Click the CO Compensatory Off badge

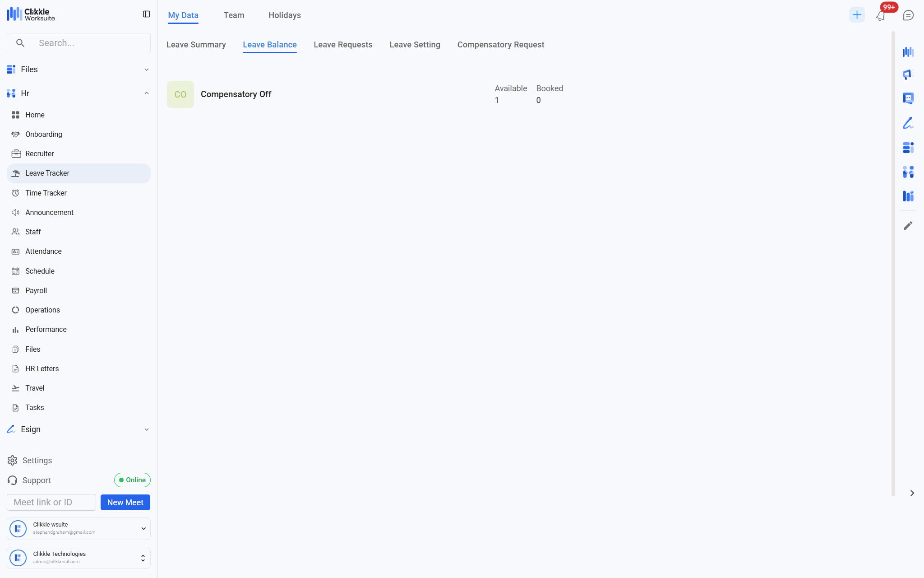[180, 94]
